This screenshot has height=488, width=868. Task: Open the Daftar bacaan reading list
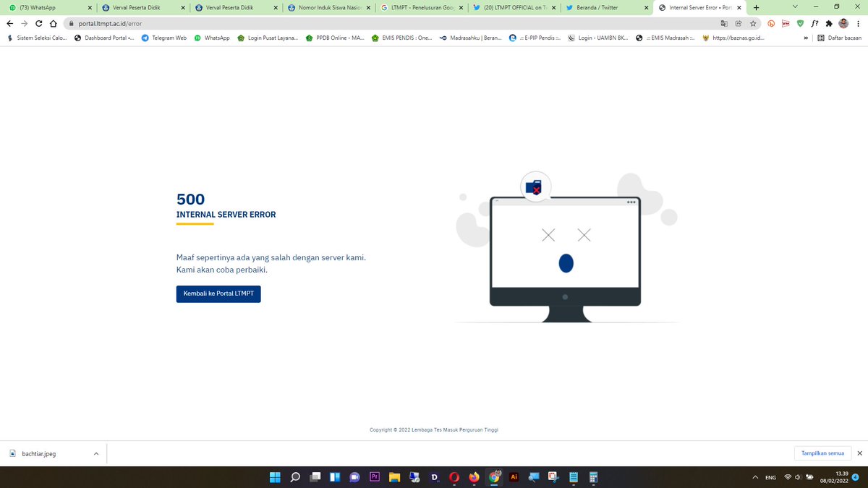pos(839,38)
